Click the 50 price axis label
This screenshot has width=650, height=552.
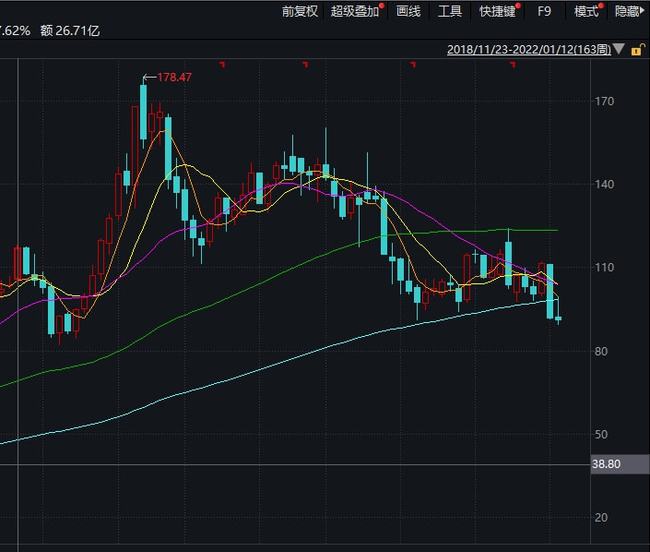[601, 434]
